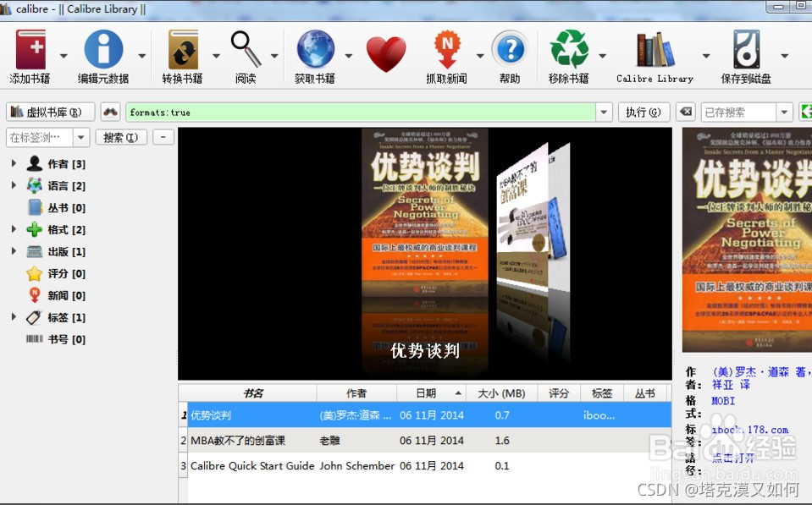Image resolution: width=812 pixels, height=505 pixels.
Task: Click the Convert books icon
Action: pyautogui.click(x=184, y=50)
